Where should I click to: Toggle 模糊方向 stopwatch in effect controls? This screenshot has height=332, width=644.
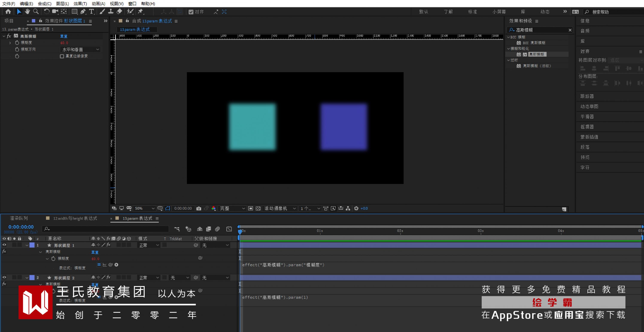(x=17, y=50)
